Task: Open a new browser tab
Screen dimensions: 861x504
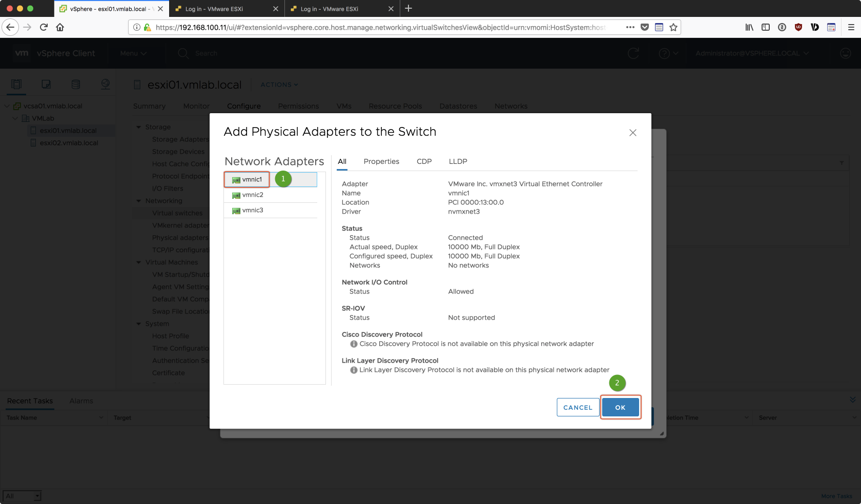Action: coord(408,9)
